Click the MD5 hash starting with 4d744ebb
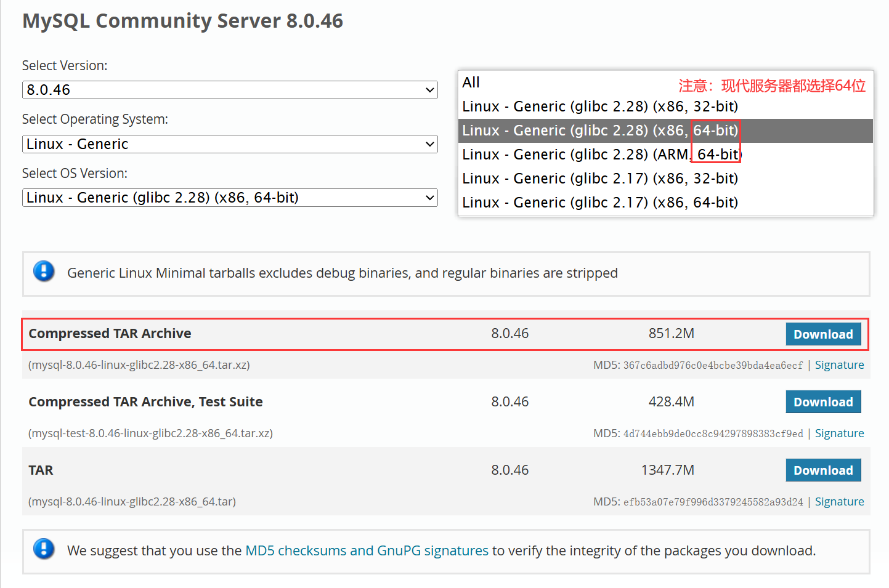Viewport: 889px width, 588px height. (x=713, y=434)
